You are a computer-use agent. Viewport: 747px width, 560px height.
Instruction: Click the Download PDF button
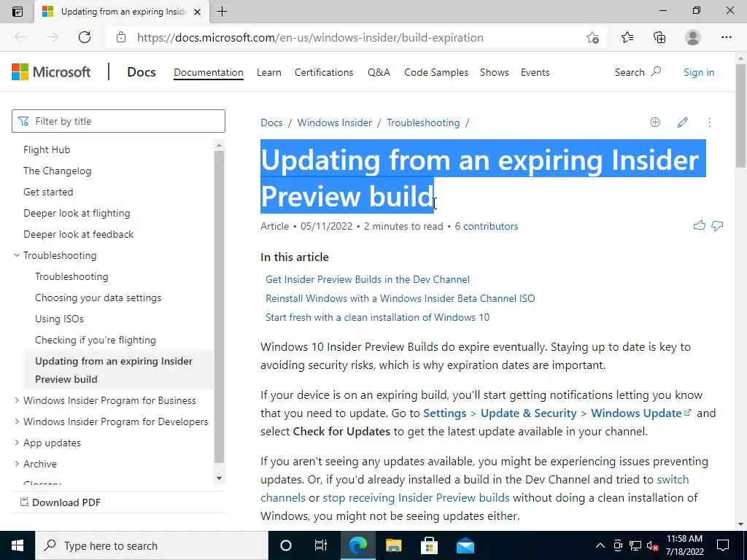61,502
